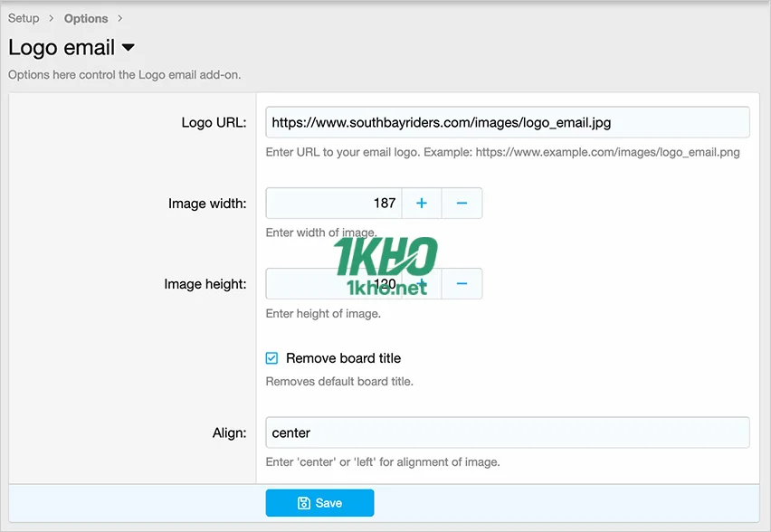Click the Image width field label
Viewport: 771px width, 532px height.
(x=207, y=204)
